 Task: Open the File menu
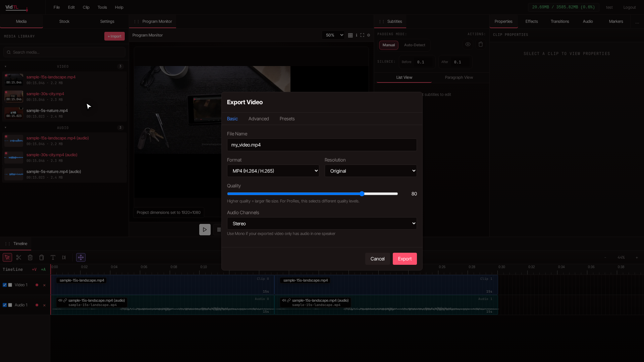[x=57, y=7]
